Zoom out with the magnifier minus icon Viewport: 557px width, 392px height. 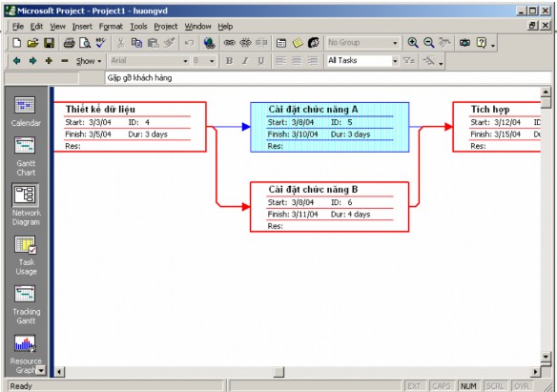pos(429,43)
